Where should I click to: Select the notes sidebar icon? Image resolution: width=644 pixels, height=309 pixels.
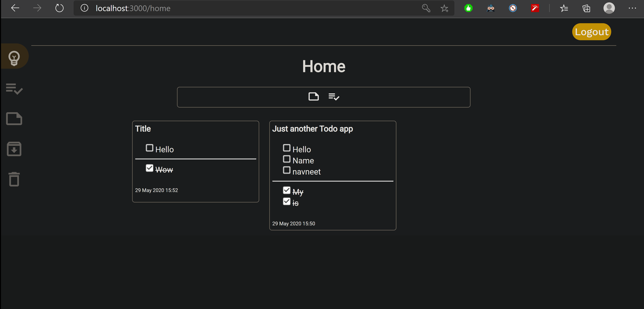[14, 119]
